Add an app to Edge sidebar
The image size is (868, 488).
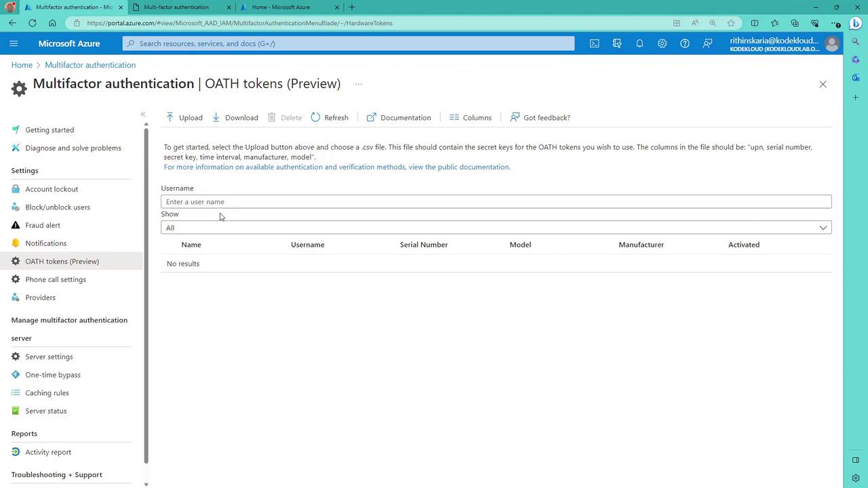pos(856,98)
